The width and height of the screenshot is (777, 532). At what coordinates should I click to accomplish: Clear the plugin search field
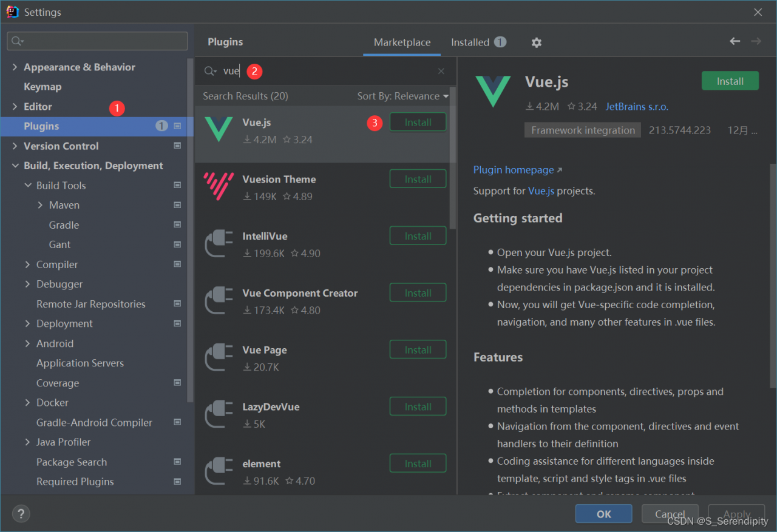(441, 72)
